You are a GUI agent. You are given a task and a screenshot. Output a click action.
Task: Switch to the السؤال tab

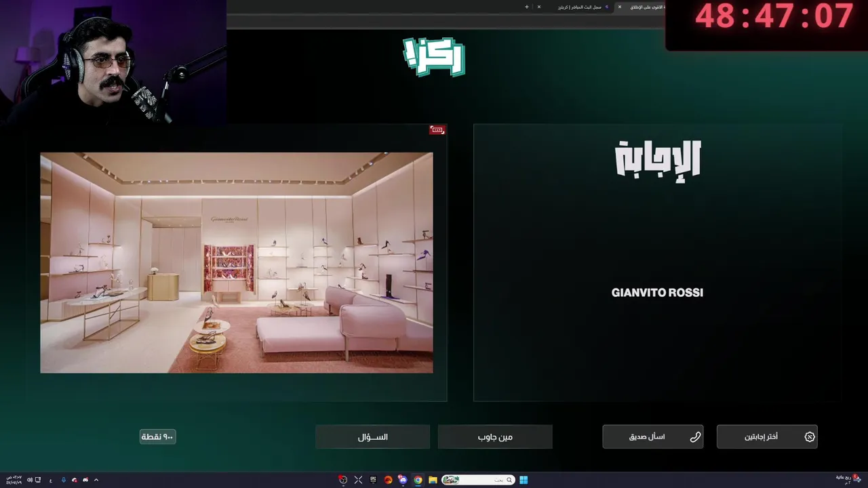372,437
